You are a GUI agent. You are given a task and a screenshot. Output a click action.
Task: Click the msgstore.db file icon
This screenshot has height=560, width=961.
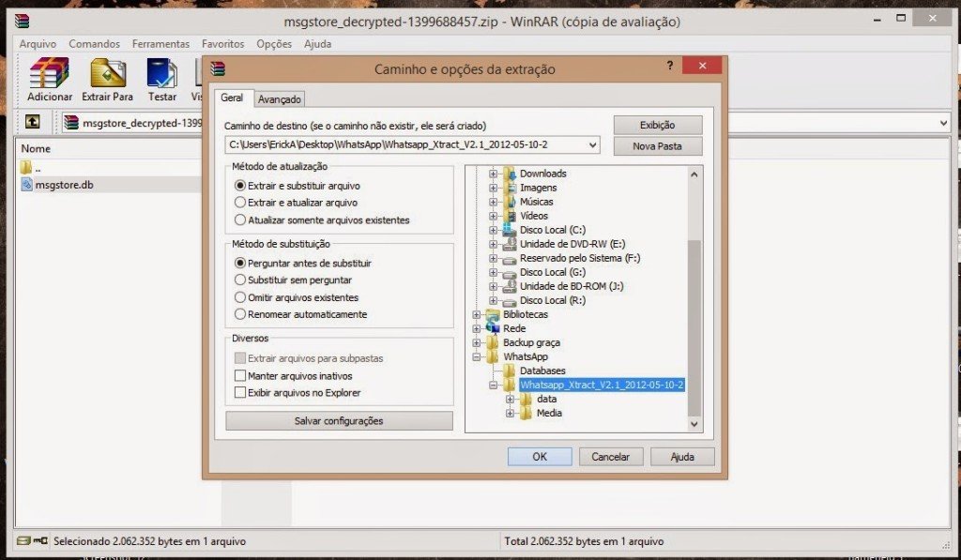pyautogui.click(x=26, y=185)
